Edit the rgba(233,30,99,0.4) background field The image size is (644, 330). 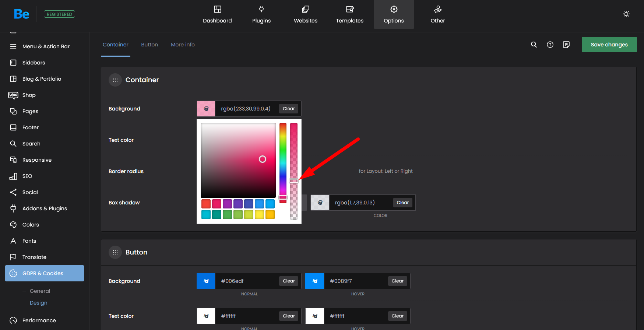pos(246,109)
